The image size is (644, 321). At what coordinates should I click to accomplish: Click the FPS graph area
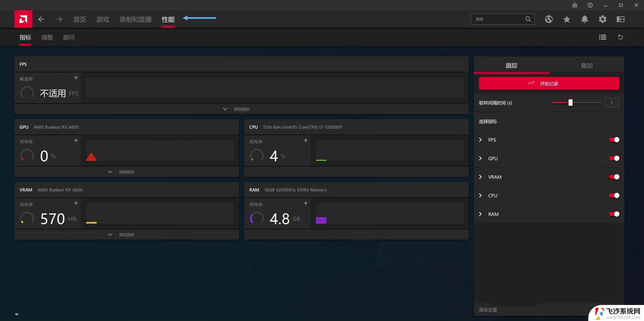tap(275, 87)
